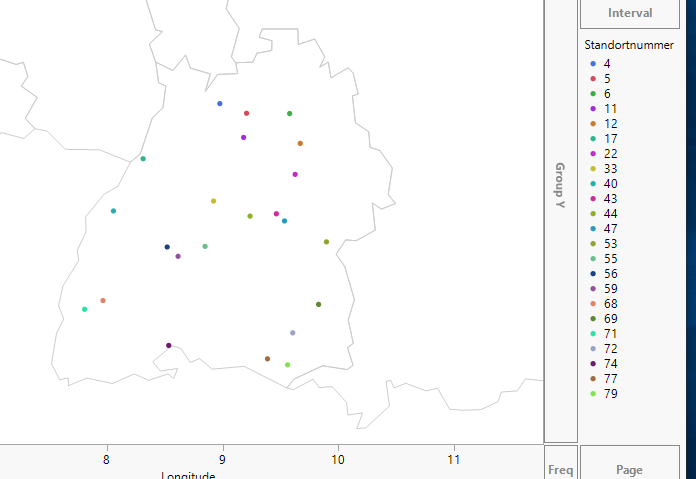The height and width of the screenshot is (479, 696).
Task: Click longitude axis tick label 9
Action: (x=223, y=459)
